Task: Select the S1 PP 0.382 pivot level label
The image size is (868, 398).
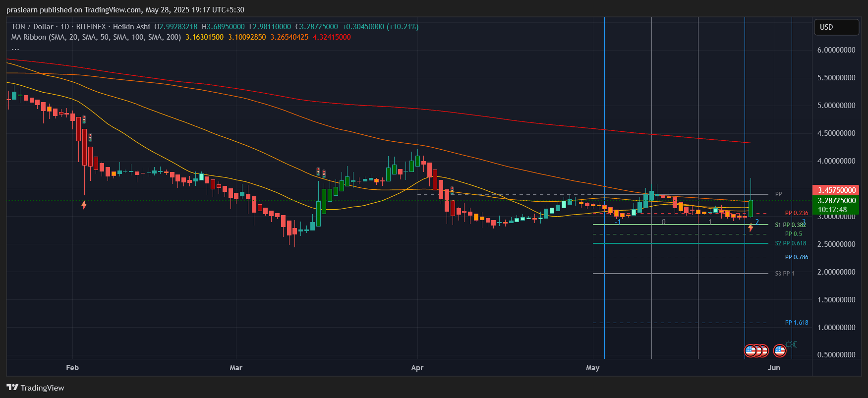Action: point(790,225)
